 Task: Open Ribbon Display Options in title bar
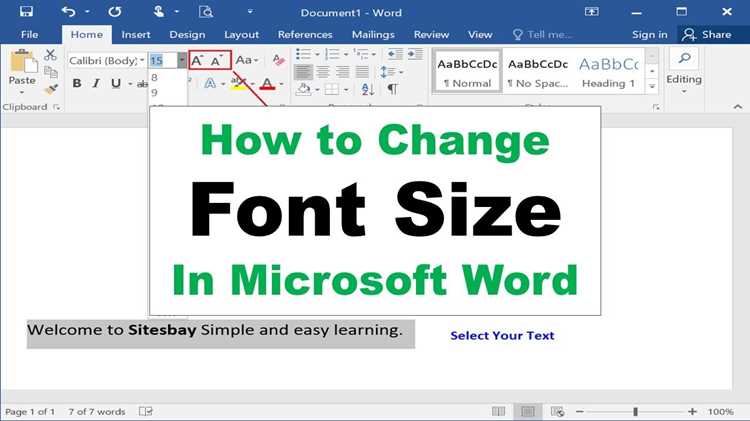592,11
